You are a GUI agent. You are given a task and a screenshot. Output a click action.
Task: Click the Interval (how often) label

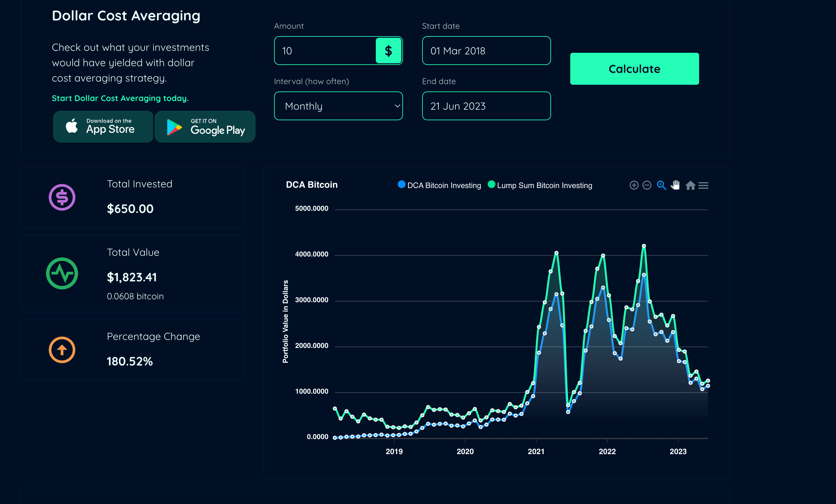(312, 82)
